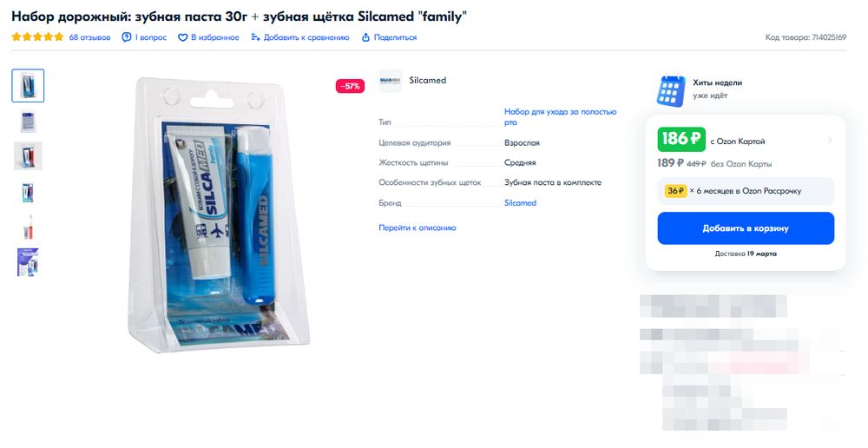Open Набор для ухода за полостью рта link

coord(560,116)
